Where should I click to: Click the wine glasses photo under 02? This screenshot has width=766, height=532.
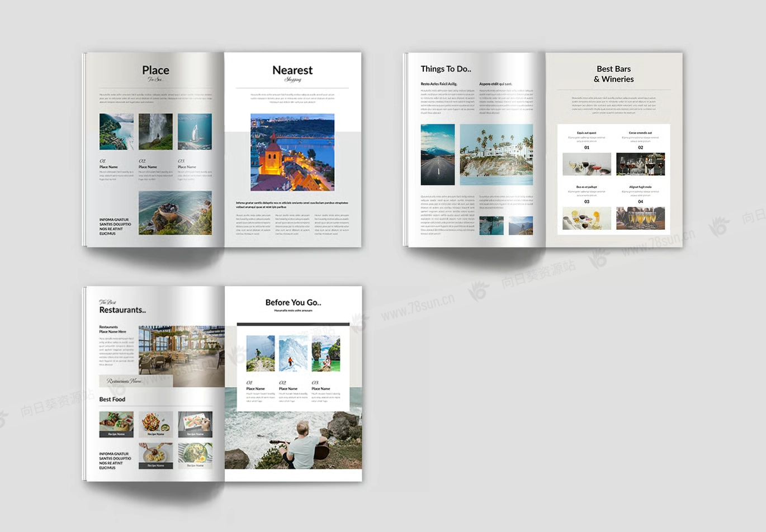coord(640,164)
